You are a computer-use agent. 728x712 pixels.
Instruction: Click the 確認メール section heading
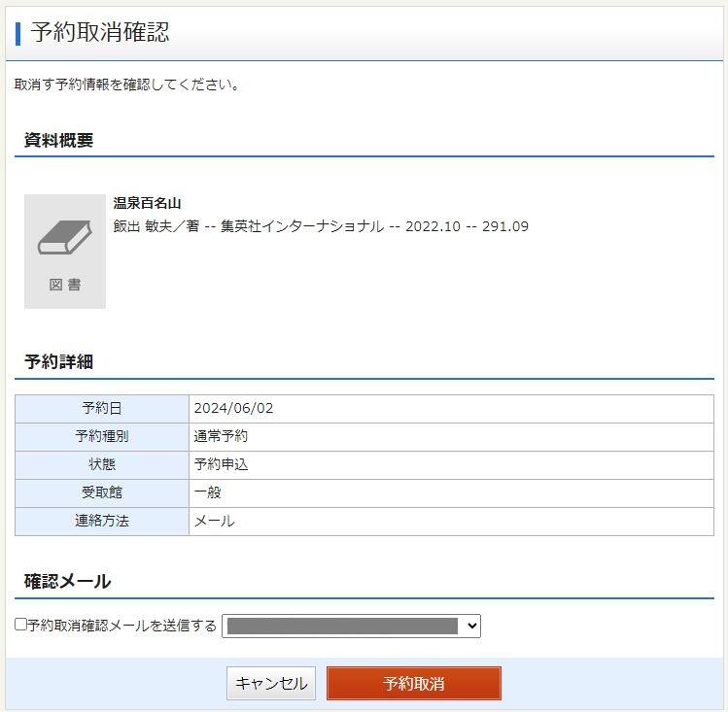67,581
